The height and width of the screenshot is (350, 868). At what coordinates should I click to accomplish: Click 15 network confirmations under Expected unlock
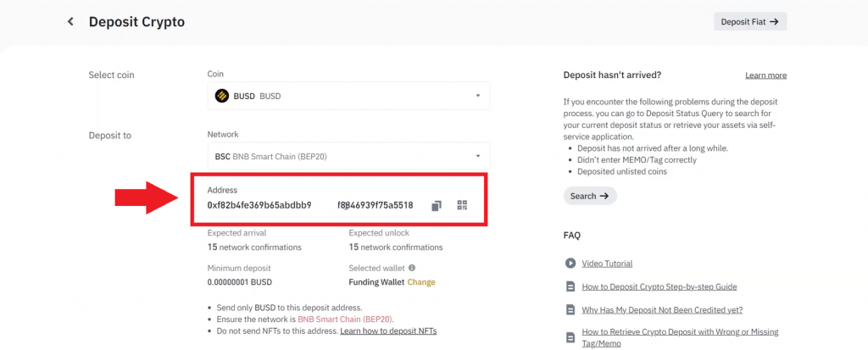click(396, 247)
